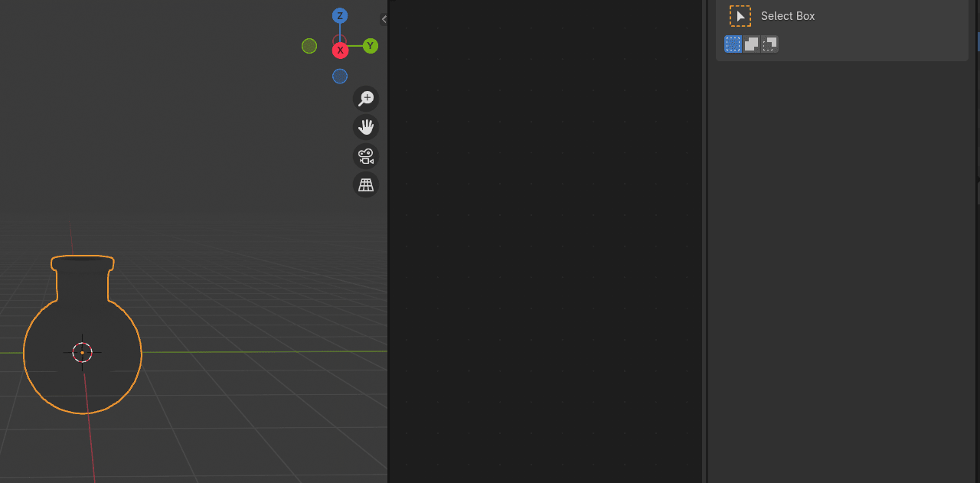
Task: Enable Subtract Selection mode
Action: tap(770, 44)
